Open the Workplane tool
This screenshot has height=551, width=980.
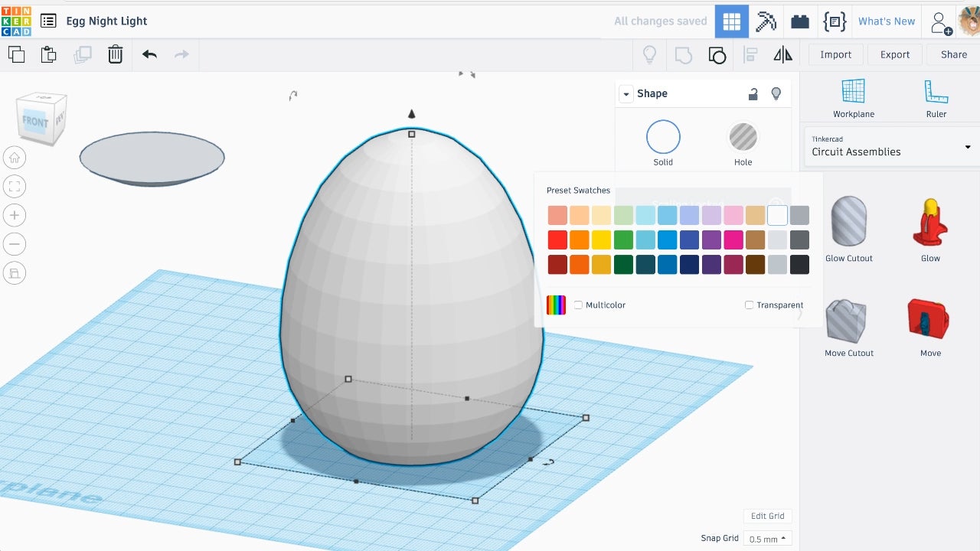pyautogui.click(x=853, y=98)
